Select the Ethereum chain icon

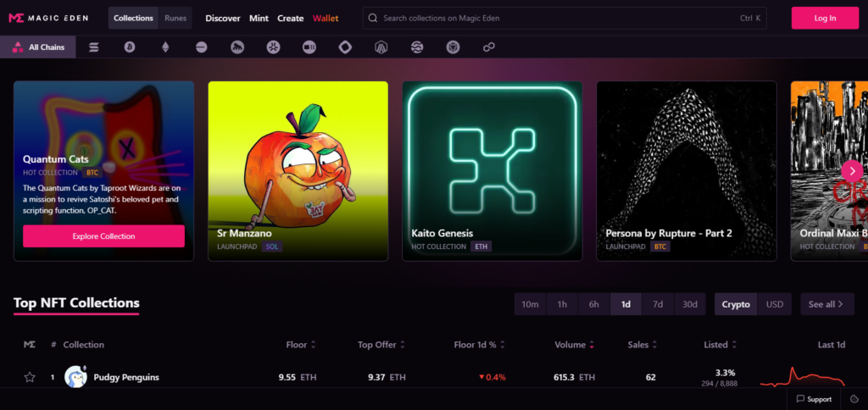click(x=165, y=47)
